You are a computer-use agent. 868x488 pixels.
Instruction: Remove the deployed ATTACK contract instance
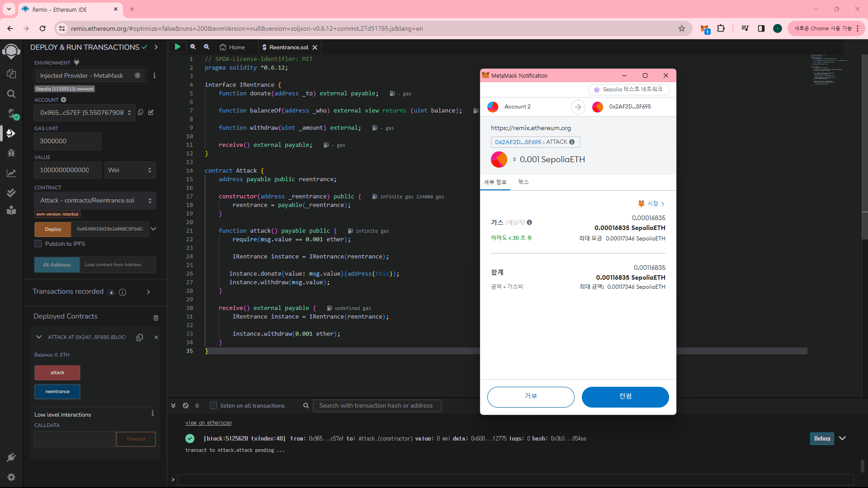pos(156,338)
